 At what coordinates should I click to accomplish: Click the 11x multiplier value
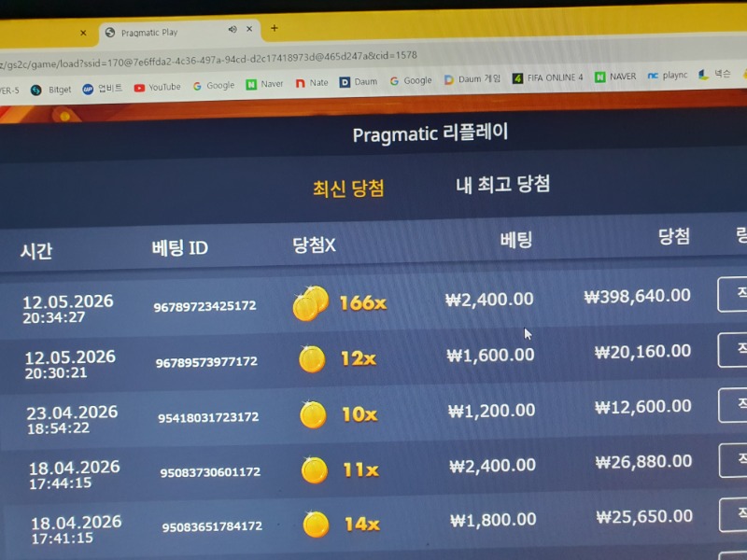[361, 470]
